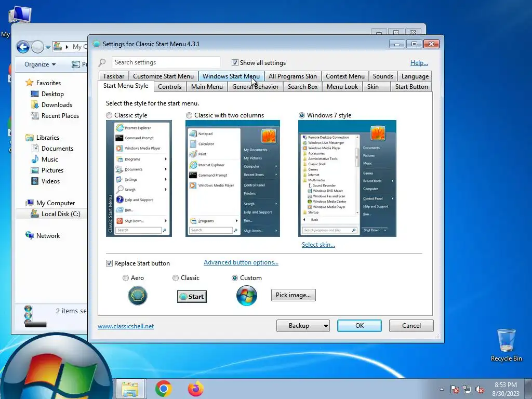
Task: Show hidden tray icons arrow
Action: [x=442, y=389]
